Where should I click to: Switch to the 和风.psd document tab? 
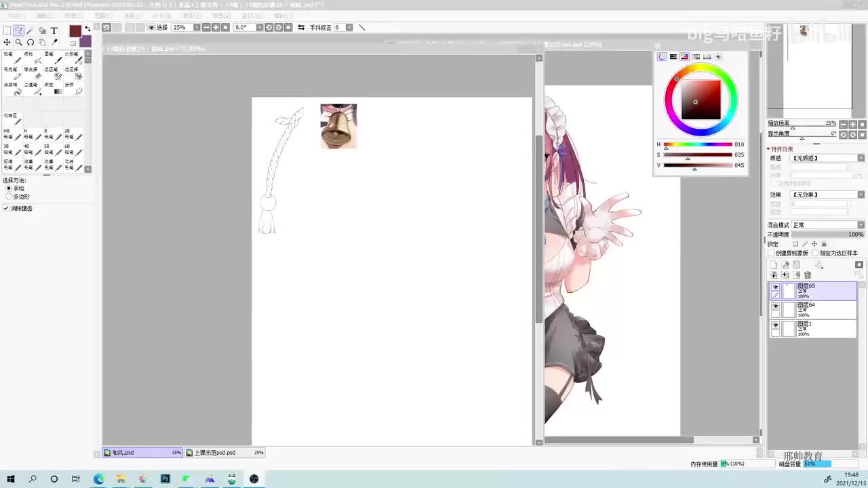(142, 453)
